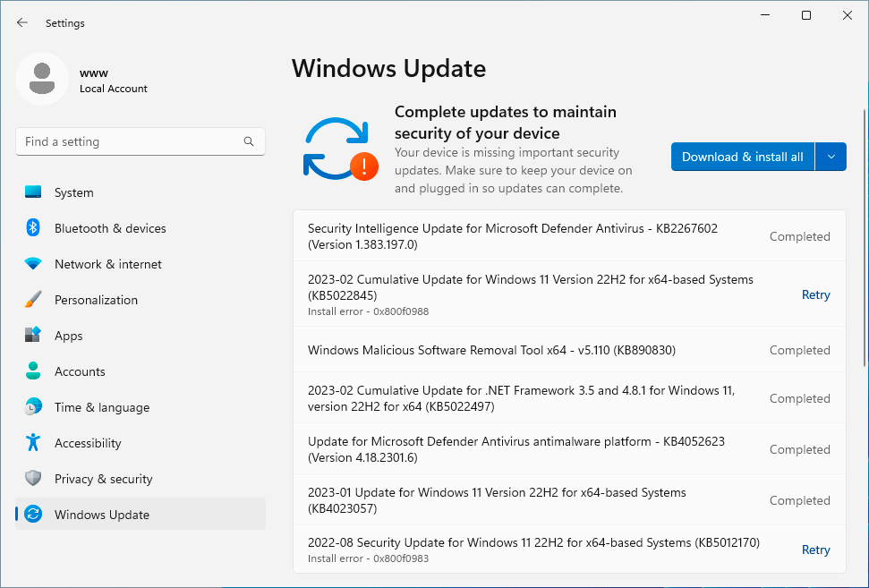Expand the Download & install all dropdown arrow

(831, 157)
